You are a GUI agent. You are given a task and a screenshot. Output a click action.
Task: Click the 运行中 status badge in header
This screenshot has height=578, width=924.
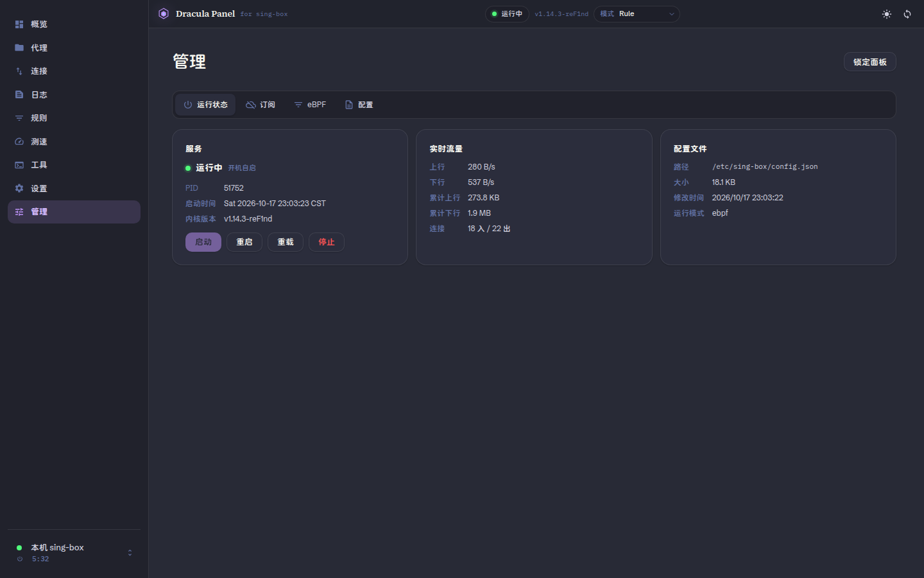pos(507,14)
